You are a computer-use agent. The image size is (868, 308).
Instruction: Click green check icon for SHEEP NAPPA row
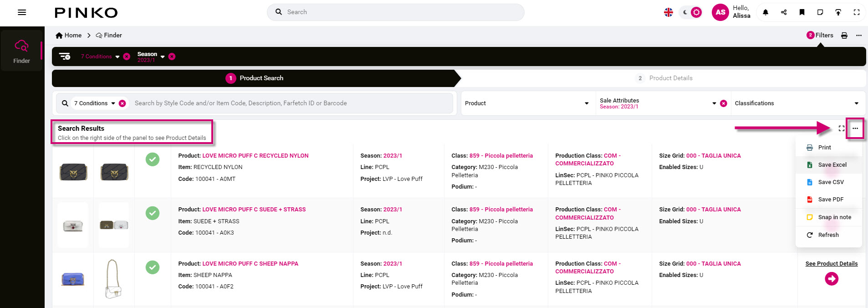click(153, 267)
